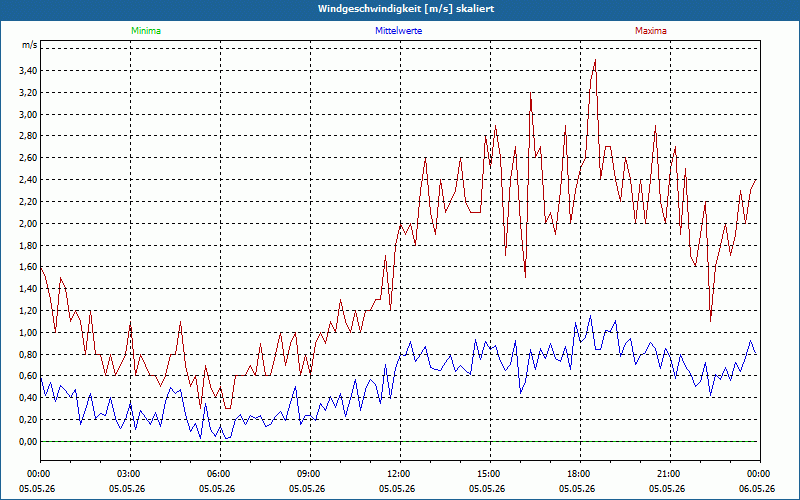The height and width of the screenshot is (500, 800).
Task: Click the 1,60 y-axis value
Action: coord(28,267)
